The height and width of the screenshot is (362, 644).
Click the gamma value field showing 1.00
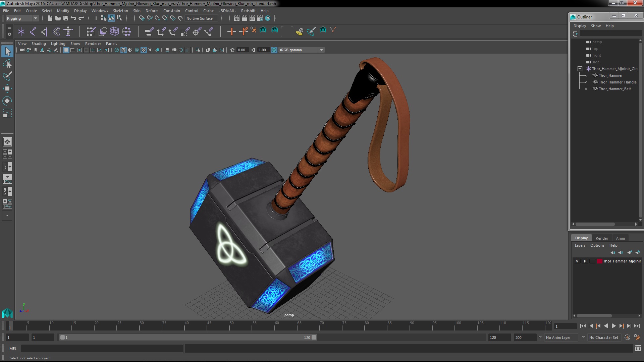pyautogui.click(x=263, y=50)
